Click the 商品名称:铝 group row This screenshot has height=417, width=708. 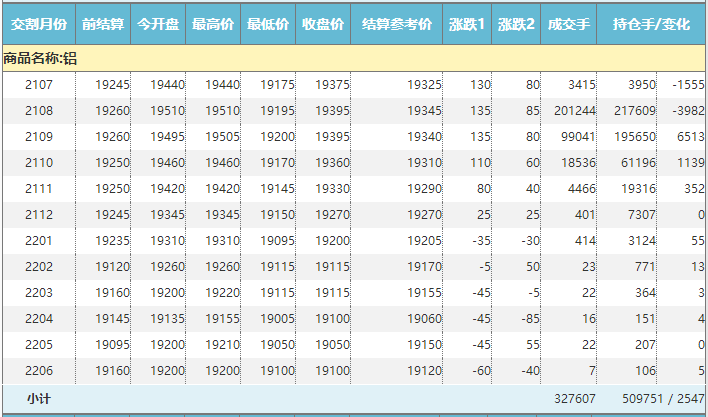[x=40, y=59]
